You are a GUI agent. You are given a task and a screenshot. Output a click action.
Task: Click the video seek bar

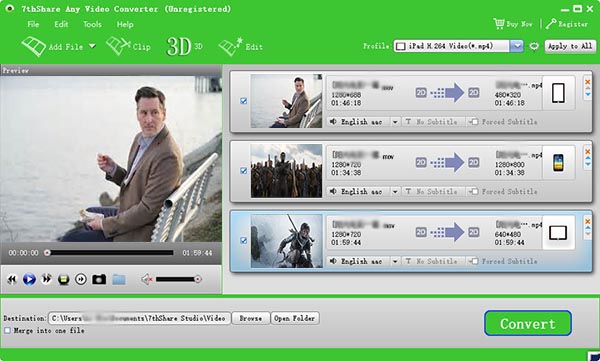(110, 253)
